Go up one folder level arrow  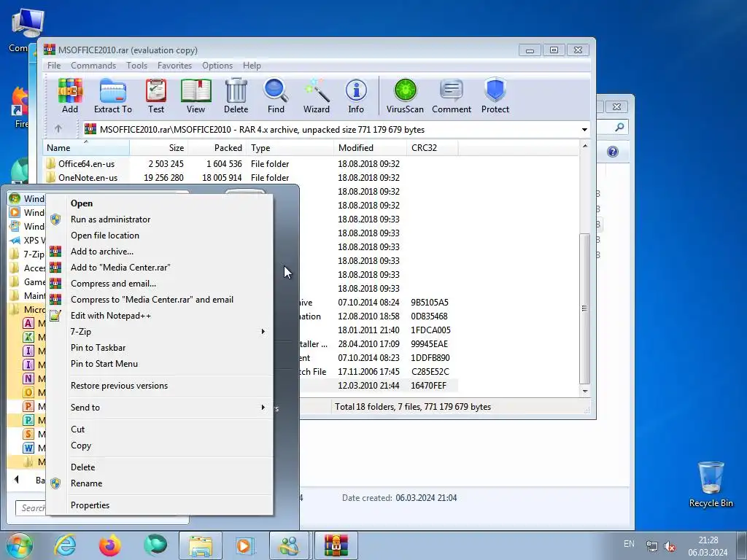click(x=58, y=128)
